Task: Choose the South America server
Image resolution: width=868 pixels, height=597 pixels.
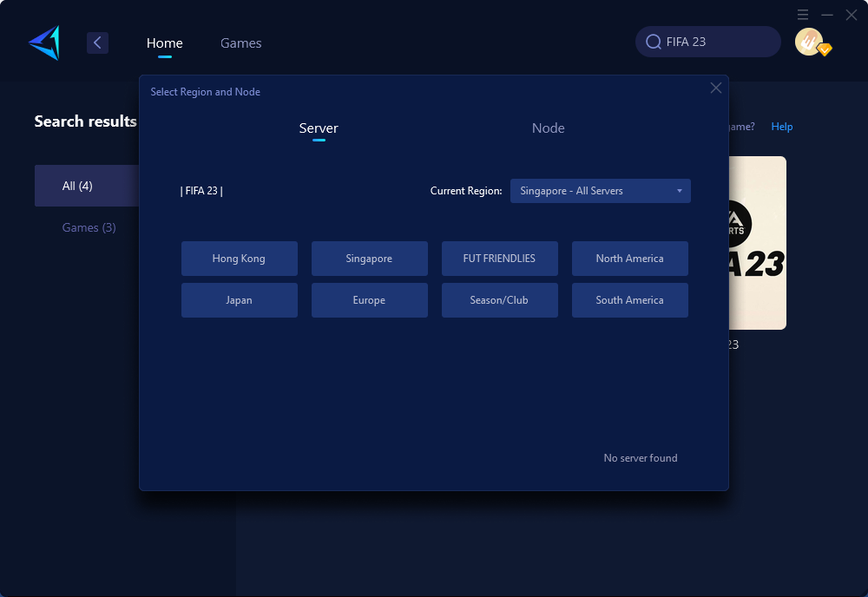Action: 630,300
